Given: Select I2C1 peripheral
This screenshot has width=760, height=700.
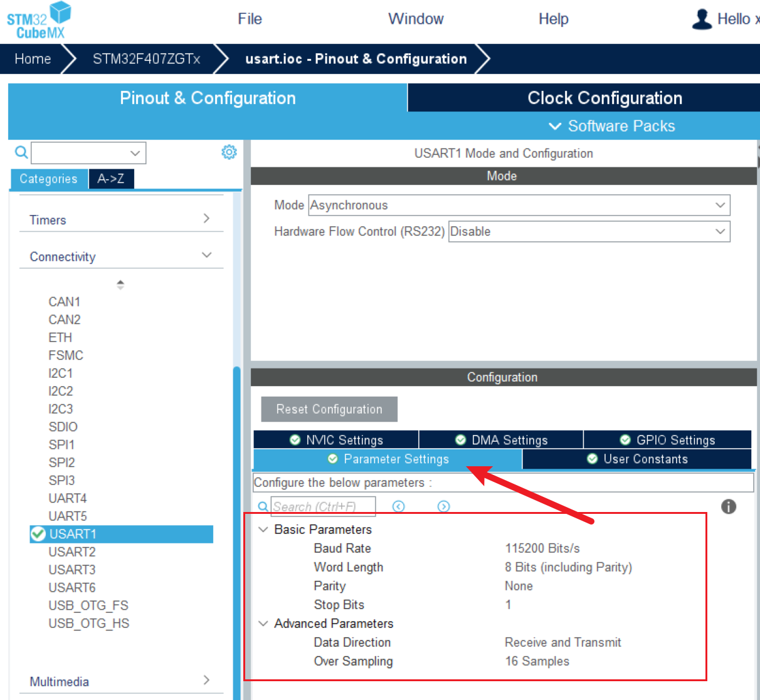Looking at the screenshot, I should tap(61, 373).
